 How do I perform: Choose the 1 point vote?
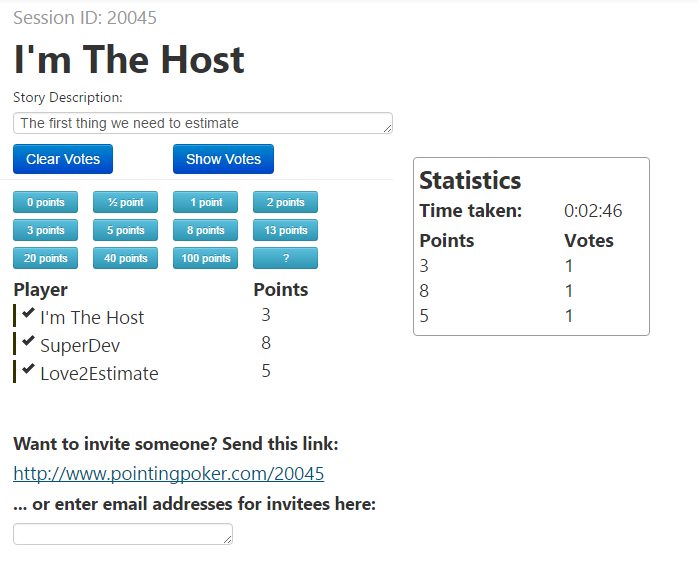click(205, 202)
